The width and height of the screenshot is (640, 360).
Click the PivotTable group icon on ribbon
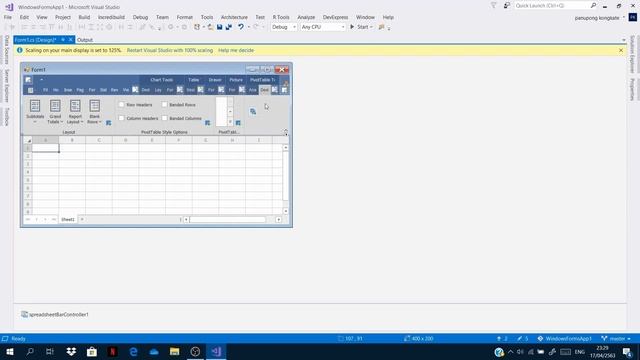coord(253,111)
